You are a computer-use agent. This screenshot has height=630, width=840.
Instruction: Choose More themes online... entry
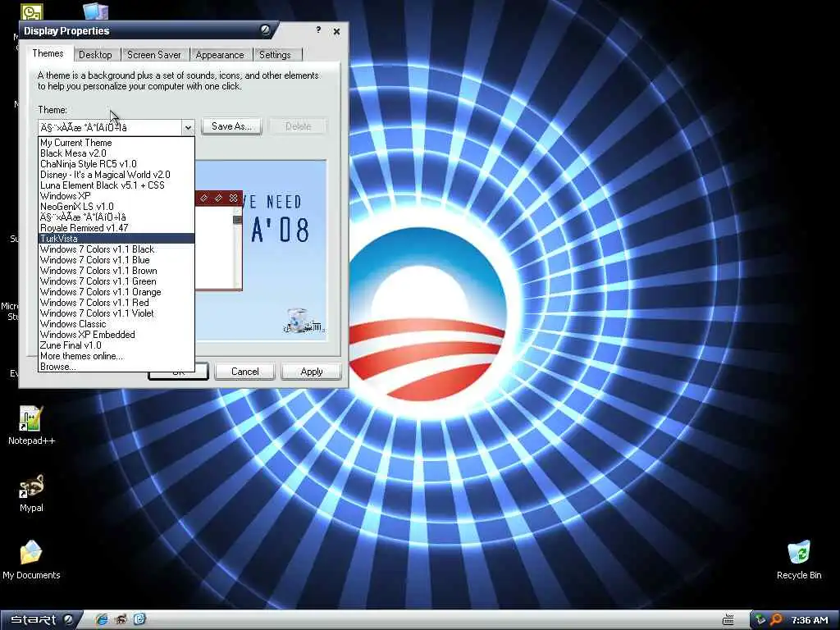(116, 356)
